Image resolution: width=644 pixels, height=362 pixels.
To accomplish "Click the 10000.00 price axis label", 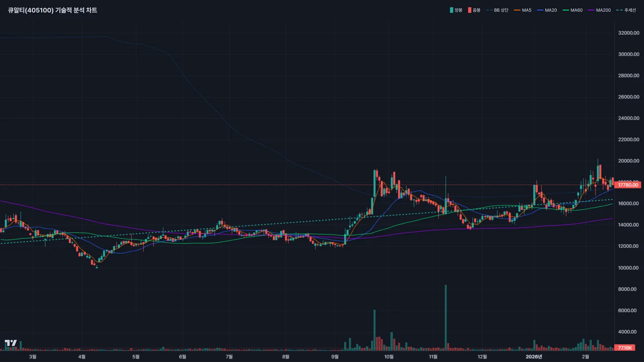I will tap(628, 268).
